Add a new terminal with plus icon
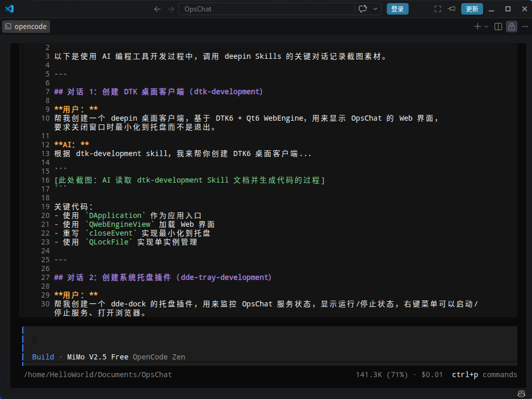Screen dimensions: 532x399 (477, 27)
